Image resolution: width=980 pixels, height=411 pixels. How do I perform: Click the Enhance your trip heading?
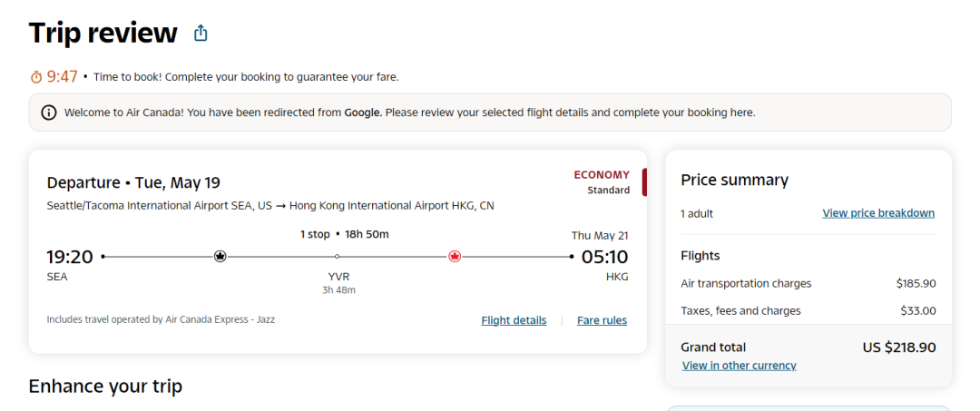click(x=105, y=387)
